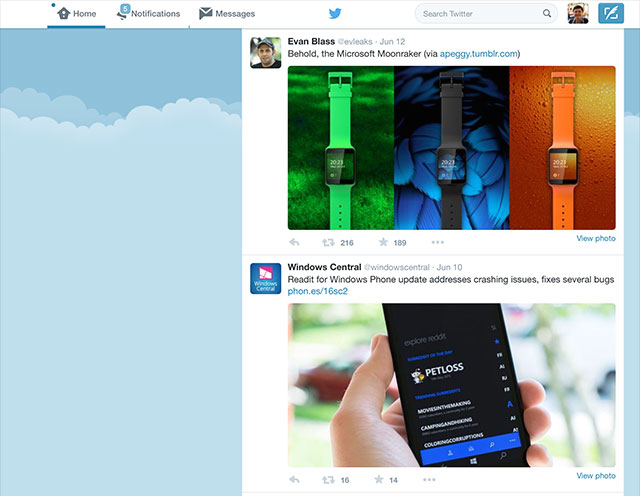Reply to Windows Central's tweet
The image size is (640, 496).
point(294,480)
